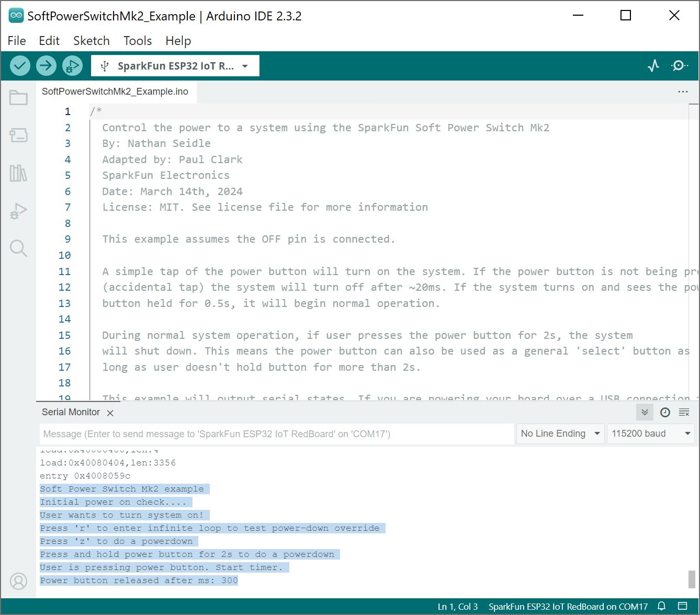This screenshot has height=615, width=700.
Task: Toggle autoscroll in Serial Monitor
Action: pyautogui.click(x=645, y=412)
